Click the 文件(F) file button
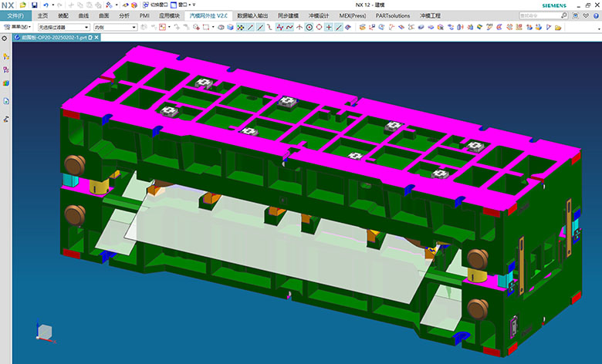This screenshot has height=364, width=602. (x=15, y=15)
